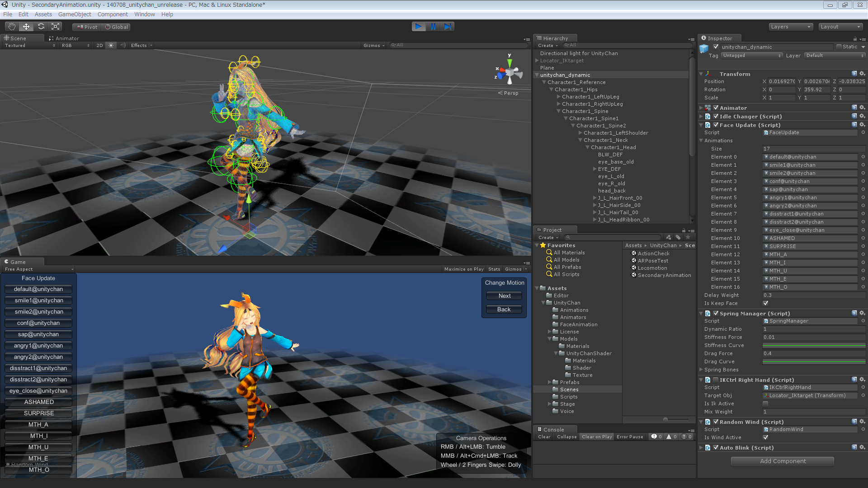Open Animator component gear settings
Viewport: 868px width, 488px height.
pyautogui.click(x=862, y=108)
